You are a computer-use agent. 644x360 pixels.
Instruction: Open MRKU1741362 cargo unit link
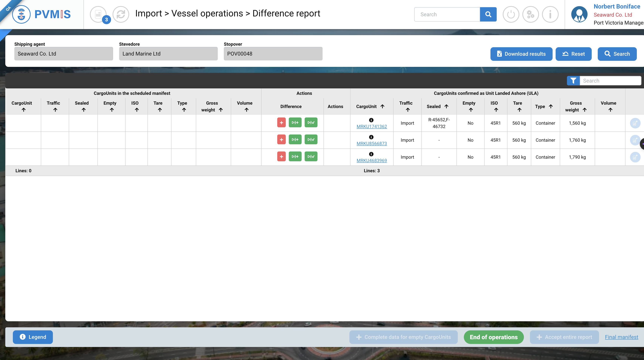[371, 127]
